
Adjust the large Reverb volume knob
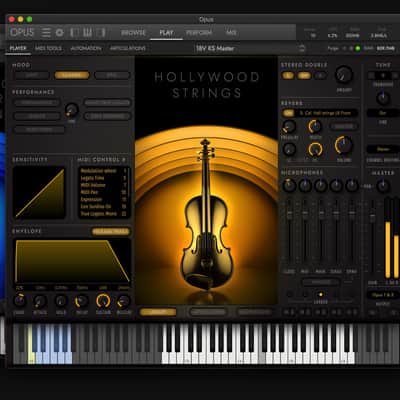pyautogui.click(x=344, y=145)
